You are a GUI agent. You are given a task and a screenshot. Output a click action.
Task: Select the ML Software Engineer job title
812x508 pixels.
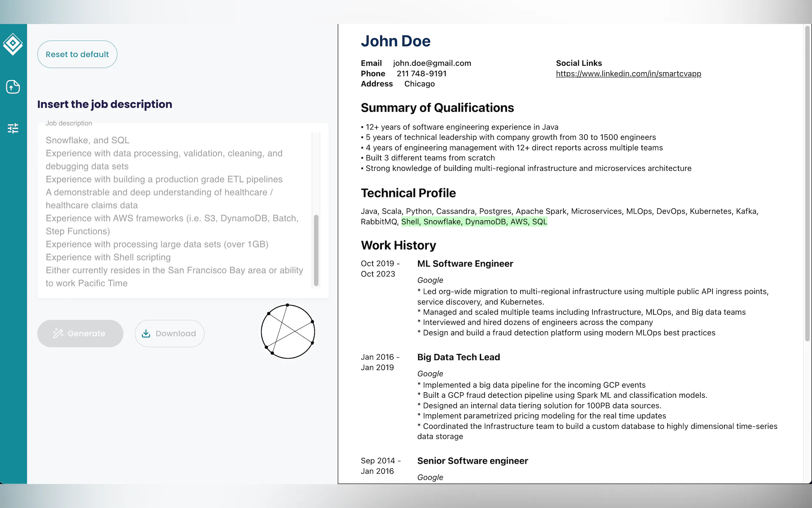click(465, 264)
